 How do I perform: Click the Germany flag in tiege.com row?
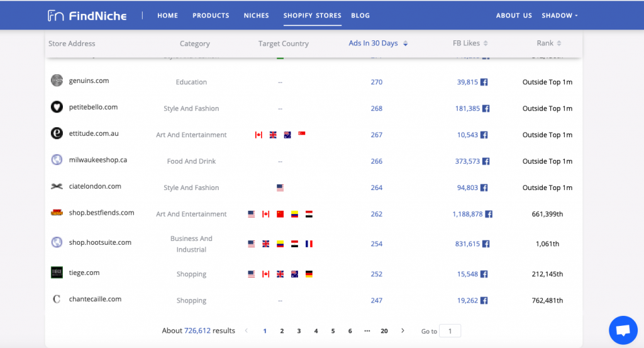[309, 274]
